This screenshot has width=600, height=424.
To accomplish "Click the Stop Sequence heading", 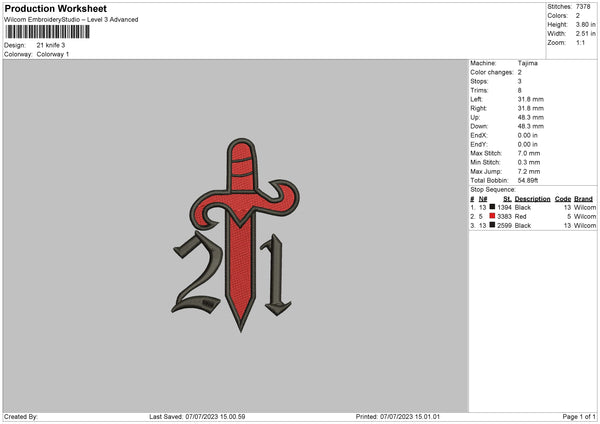I will pyautogui.click(x=493, y=189).
